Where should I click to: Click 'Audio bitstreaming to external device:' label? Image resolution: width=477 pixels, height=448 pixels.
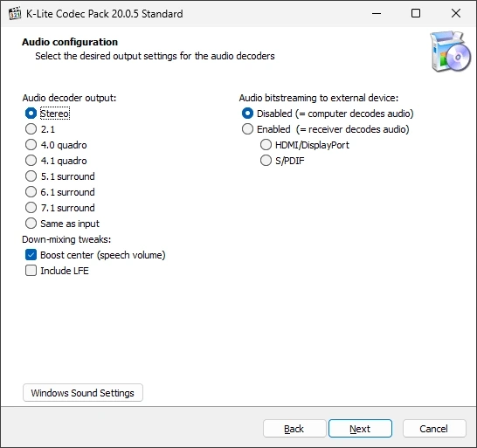[x=319, y=98]
